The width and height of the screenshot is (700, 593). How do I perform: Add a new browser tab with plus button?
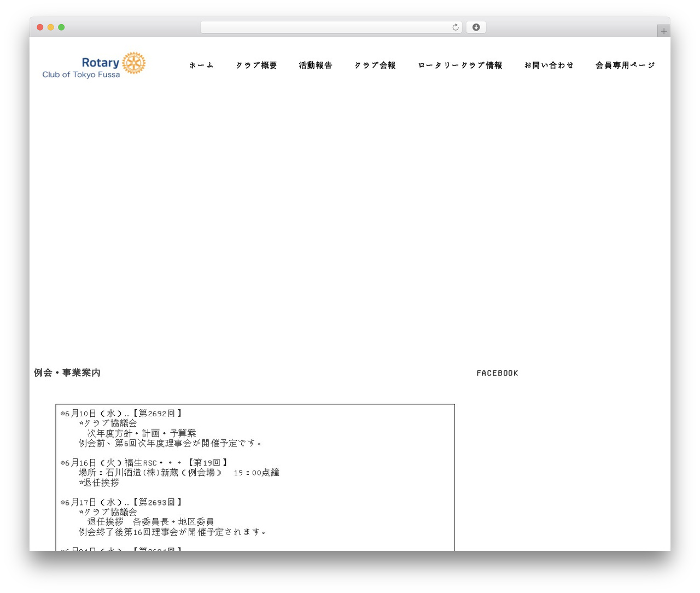pos(663,31)
